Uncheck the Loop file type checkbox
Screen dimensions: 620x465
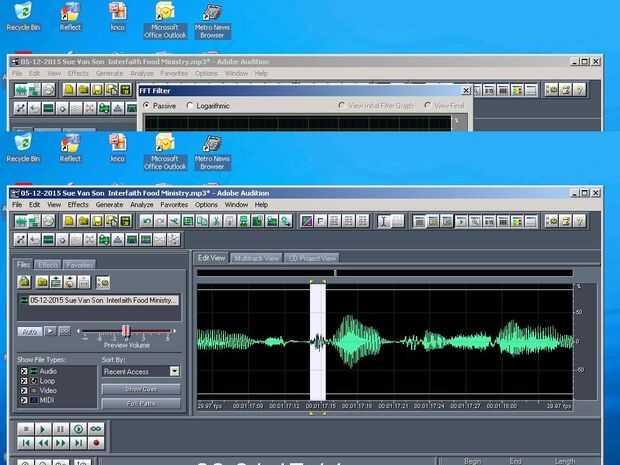pos(24,381)
